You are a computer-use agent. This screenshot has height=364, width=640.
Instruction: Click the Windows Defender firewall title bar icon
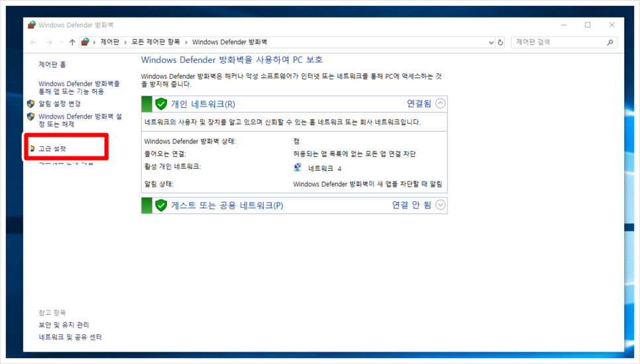click(31, 25)
